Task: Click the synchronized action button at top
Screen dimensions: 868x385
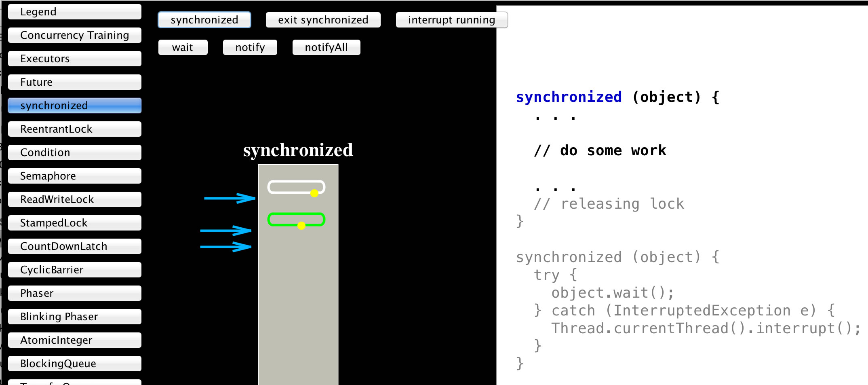Action: click(x=204, y=20)
